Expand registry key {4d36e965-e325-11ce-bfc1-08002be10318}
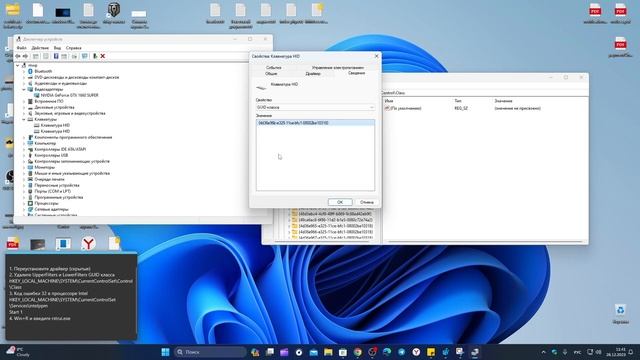 tap(289, 226)
